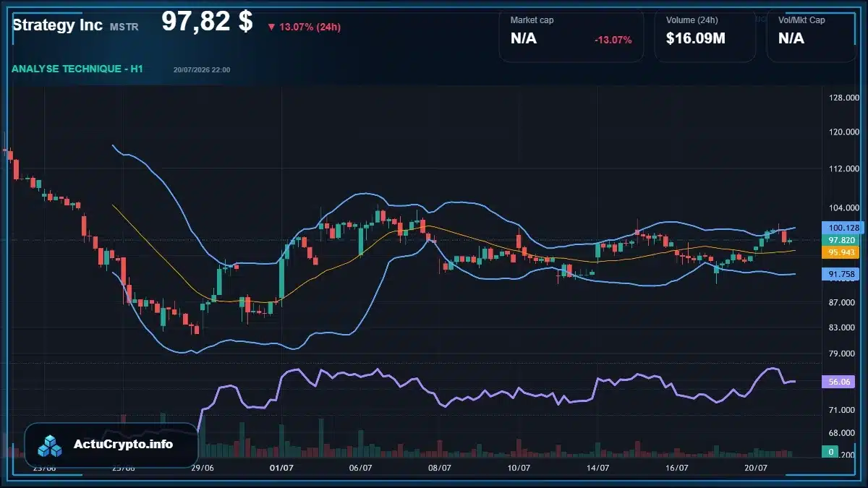Click the green 0 volume tag
This screenshot has width=868, height=488.
tap(831, 452)
